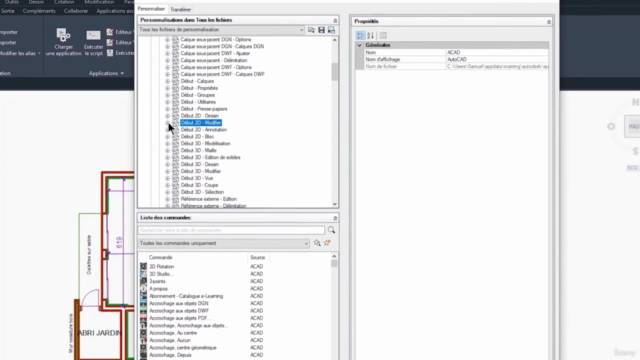Collapse the Personnalisations pane with double chevron
The width and height of the screenshot is (640, 360).
[x=335, y=20]
